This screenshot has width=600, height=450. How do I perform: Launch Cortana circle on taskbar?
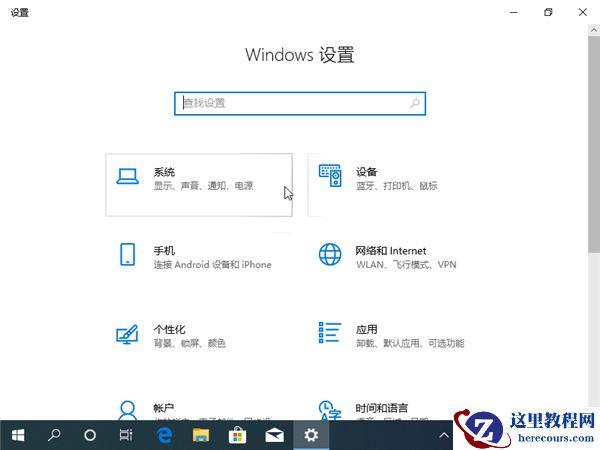[x=90, y=435]
